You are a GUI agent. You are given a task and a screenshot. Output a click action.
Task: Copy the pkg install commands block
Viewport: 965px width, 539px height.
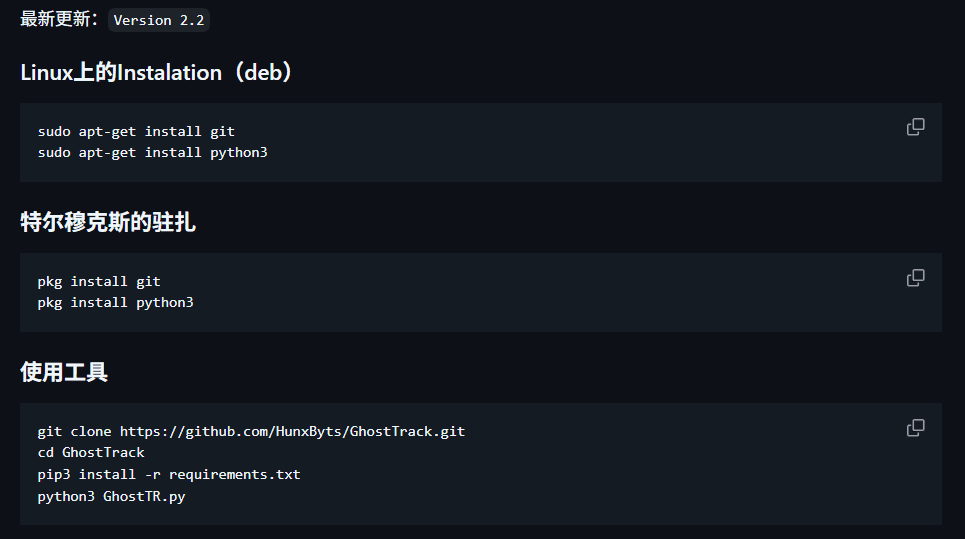915,277
